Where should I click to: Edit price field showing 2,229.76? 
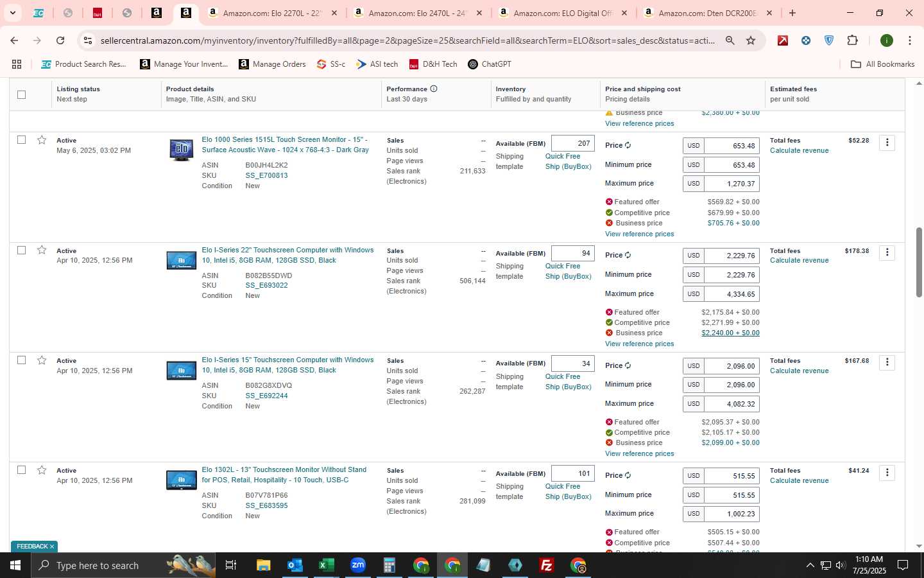732,256
